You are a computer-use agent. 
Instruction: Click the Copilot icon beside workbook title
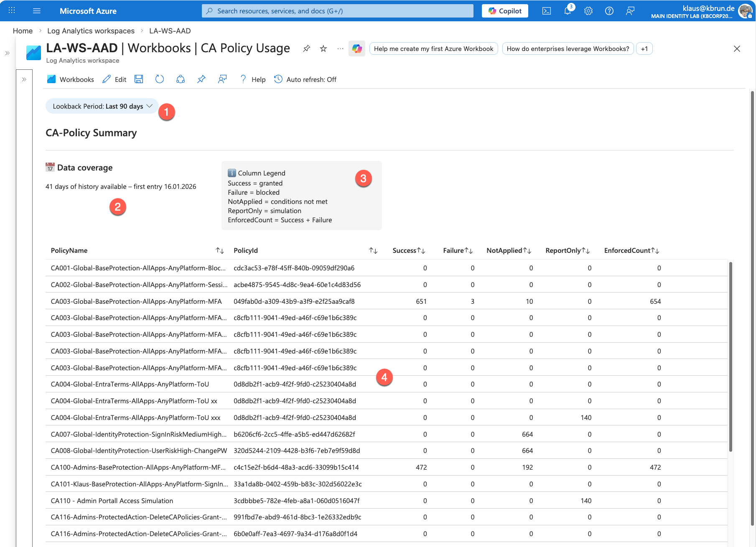pyautogui.click(x=356, y=49)
